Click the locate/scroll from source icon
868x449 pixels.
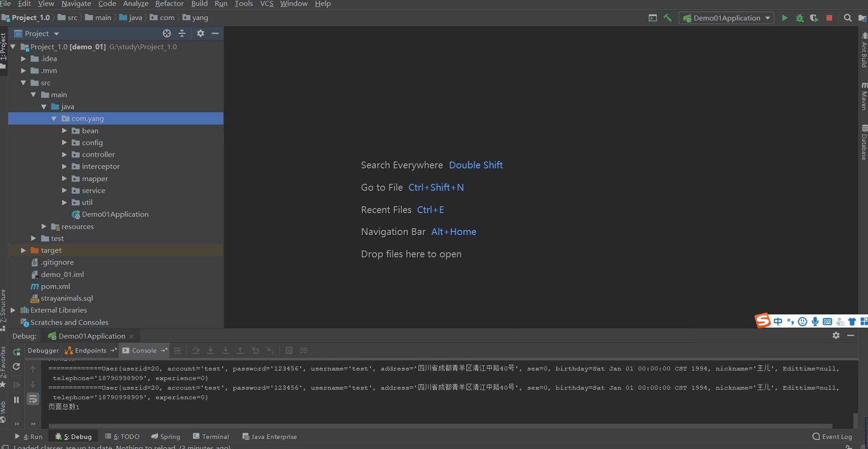[167, 33]
